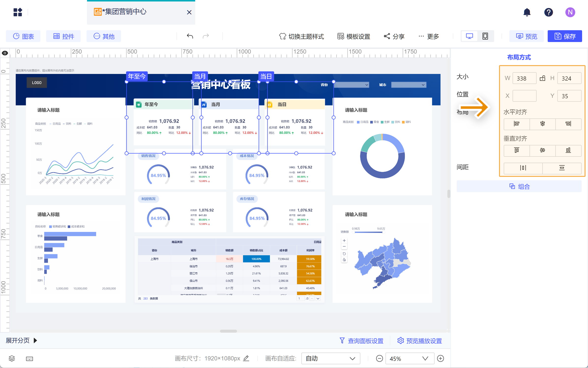Click the horizontal spacing distribute icon
Image resolution: width=588 pixels, height=368 pixels.
[x=523, y=168]
